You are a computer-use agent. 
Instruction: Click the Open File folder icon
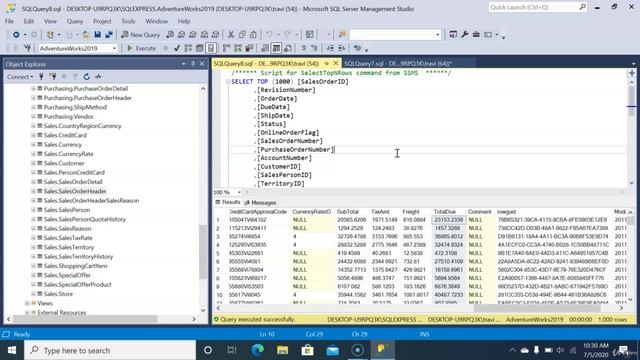[x=86, y=35]
